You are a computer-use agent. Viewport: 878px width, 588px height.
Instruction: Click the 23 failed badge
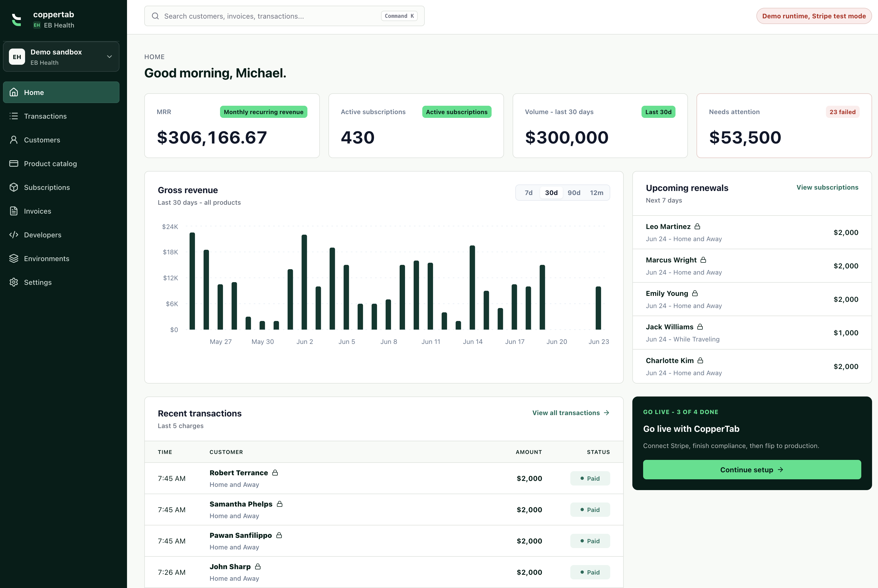pyautogui.click(x=842, y=112)
